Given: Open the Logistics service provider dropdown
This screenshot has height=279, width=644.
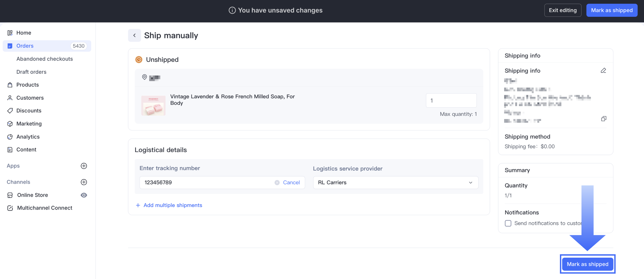Looking at the screenshot, I should 395,182.
